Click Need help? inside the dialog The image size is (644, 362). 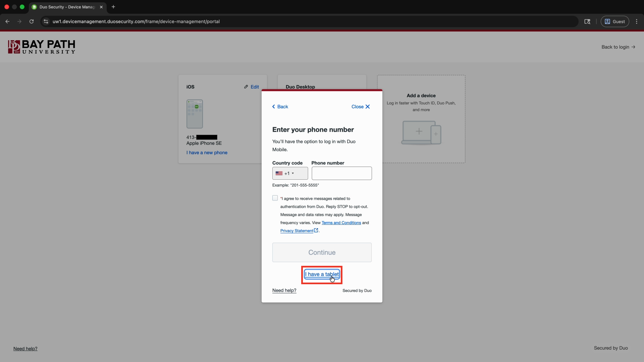284,291
